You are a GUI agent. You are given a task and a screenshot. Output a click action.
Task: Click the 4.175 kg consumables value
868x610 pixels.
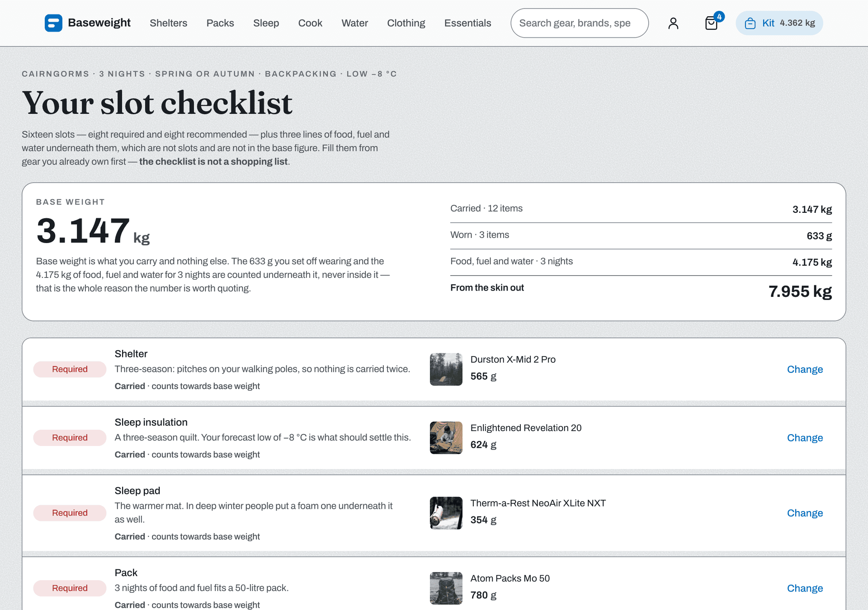tap(812, 262)
